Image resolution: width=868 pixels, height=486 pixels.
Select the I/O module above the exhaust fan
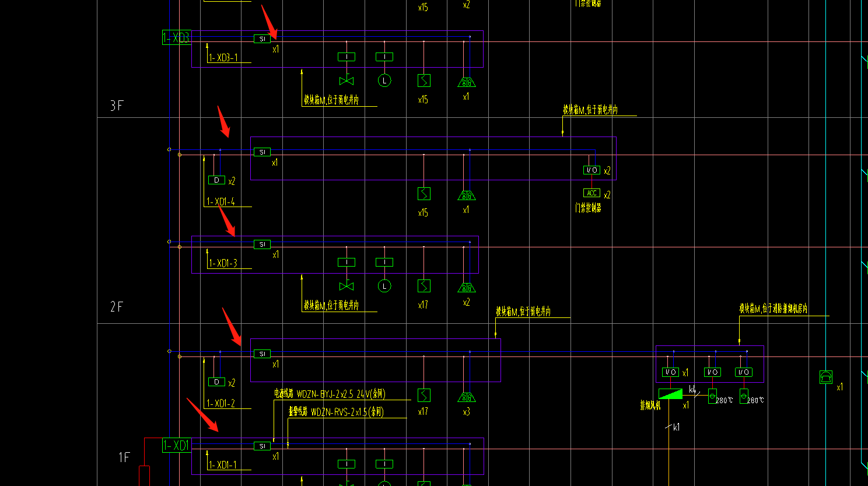(670, 372)
